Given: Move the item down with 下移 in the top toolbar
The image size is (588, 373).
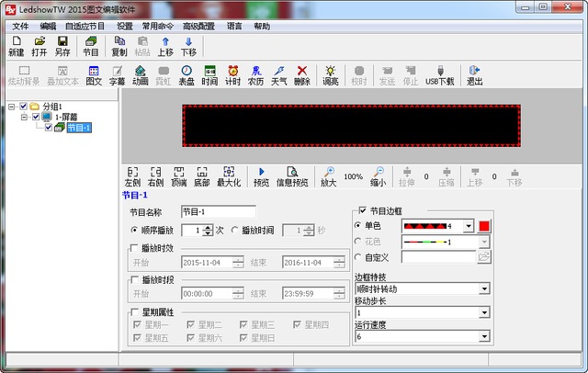Looking at the screenshot, I should point(188,46).
